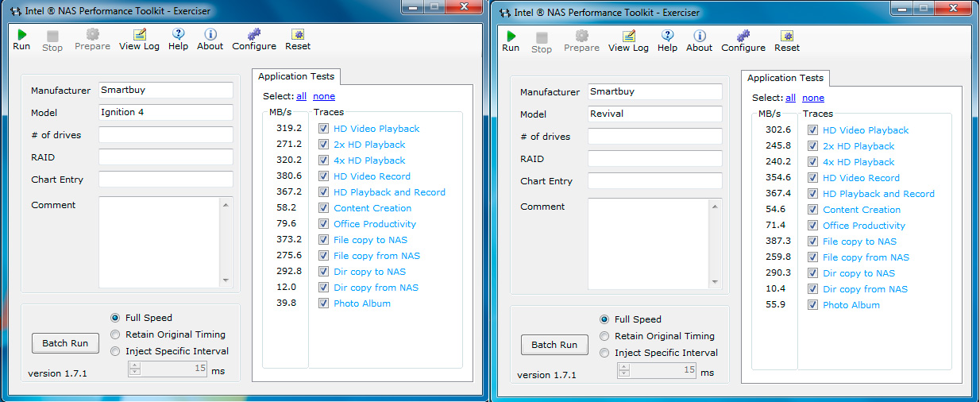Click Reset icon in Revival window

click(787, 36)
